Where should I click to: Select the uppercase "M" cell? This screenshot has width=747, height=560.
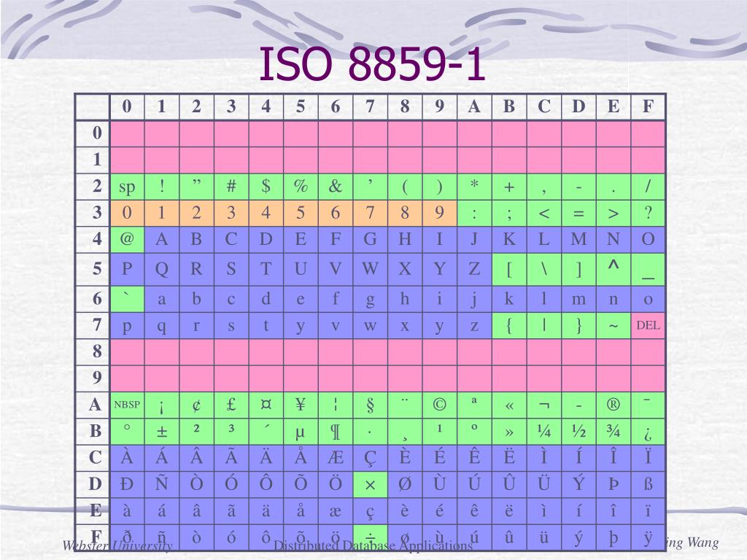pyautogui.click(x=578, y=239)
